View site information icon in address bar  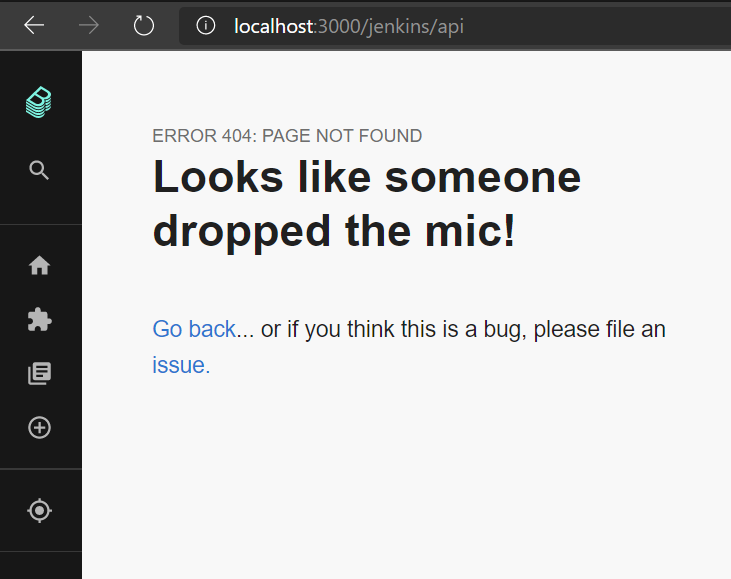(x=206, y=25)
